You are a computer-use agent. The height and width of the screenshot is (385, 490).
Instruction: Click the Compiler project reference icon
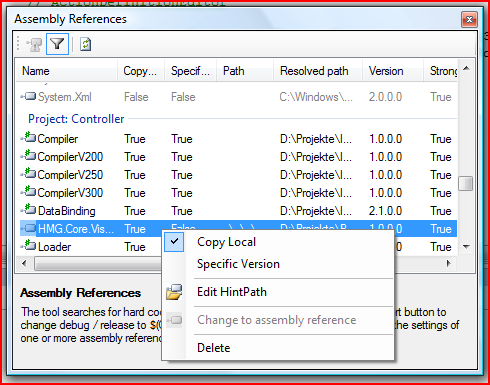coord(29,137)
